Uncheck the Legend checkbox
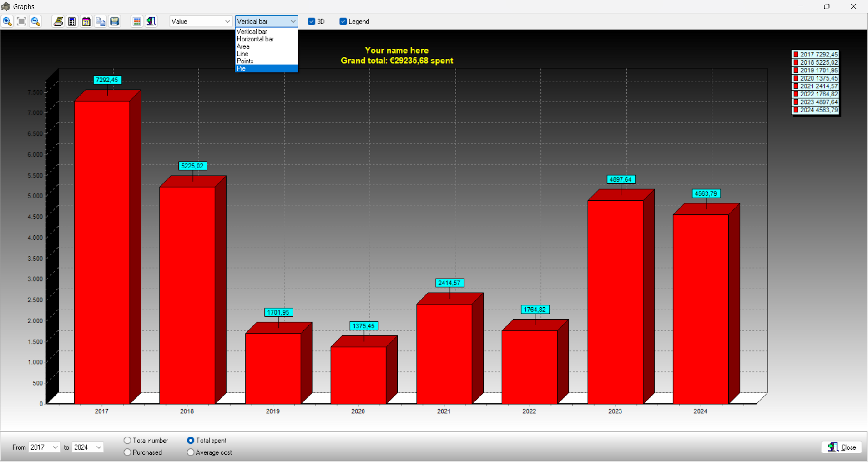This screenshot has width=868, height=462. click(343, 21)
